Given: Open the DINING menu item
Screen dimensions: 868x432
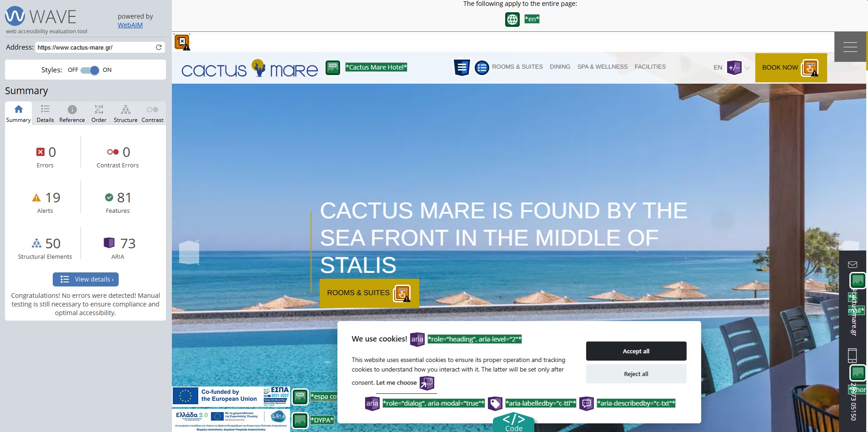Looking at the screenshot, I should pyautogui.click(x=560, y=67).
